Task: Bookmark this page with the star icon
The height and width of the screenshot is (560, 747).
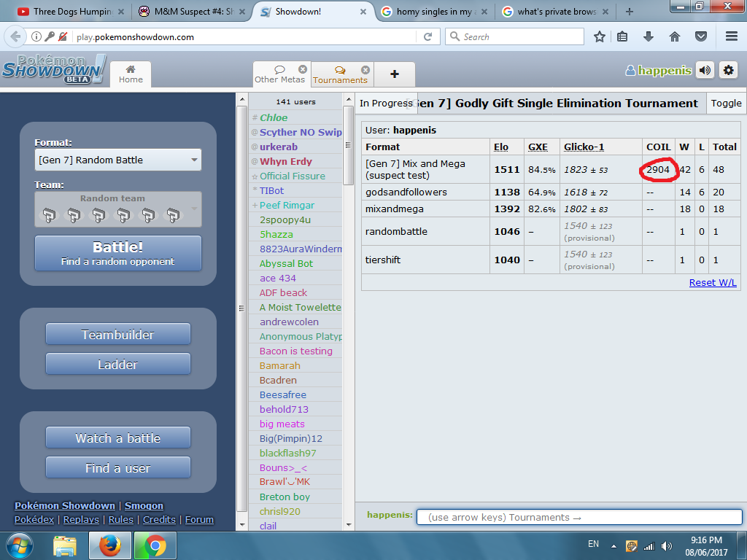Action: [x=599, y=36]
